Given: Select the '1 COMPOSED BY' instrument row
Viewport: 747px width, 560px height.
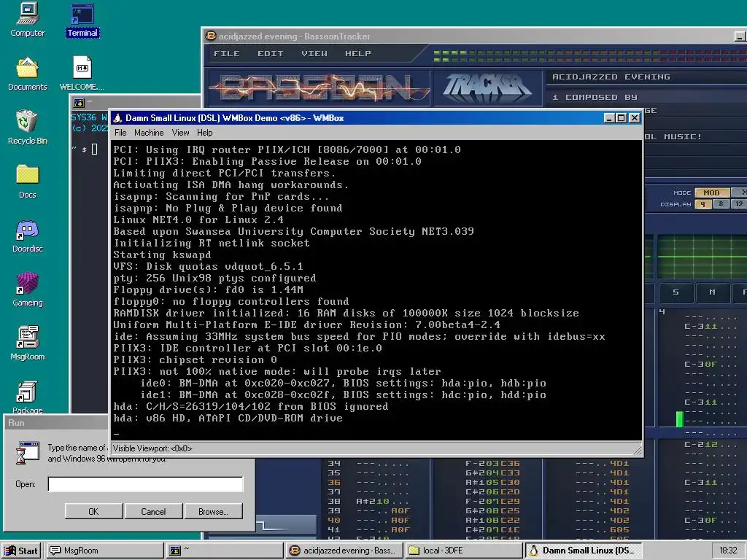Looking at the screenshot, I should 646,97.
